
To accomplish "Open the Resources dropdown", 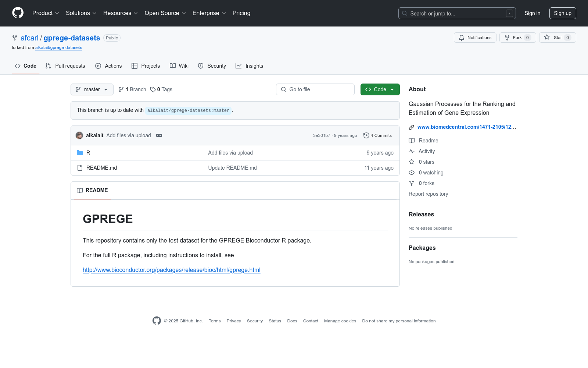I will [x=121, y=13].
